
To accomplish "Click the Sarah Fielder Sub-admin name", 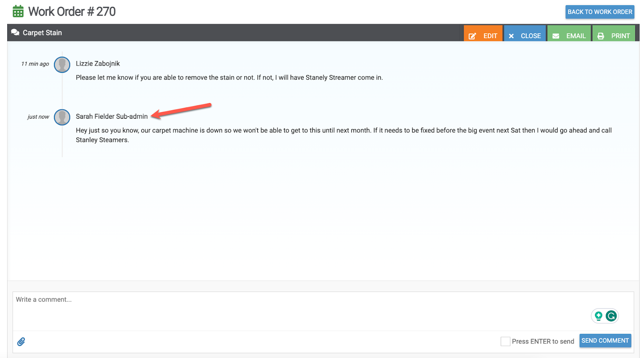I will point(111,116).
